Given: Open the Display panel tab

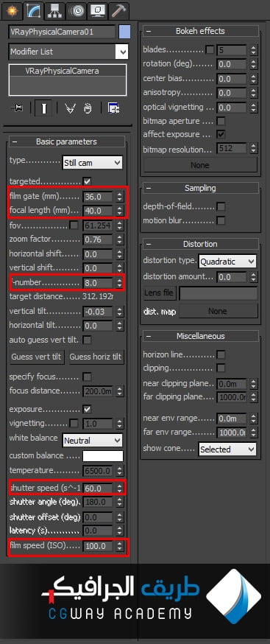Looking at the screenshot, I should [x=98, y=11].
